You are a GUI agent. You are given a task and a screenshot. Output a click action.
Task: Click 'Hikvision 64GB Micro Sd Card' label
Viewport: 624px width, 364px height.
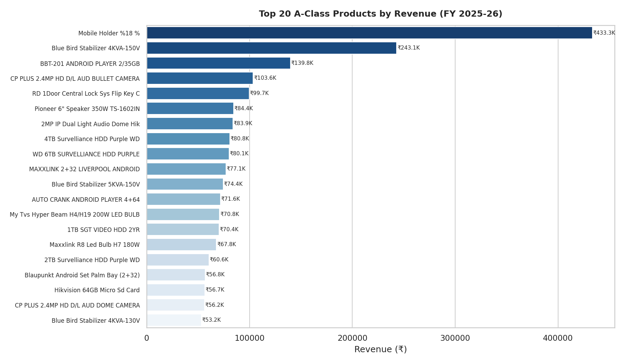[97, 290]
